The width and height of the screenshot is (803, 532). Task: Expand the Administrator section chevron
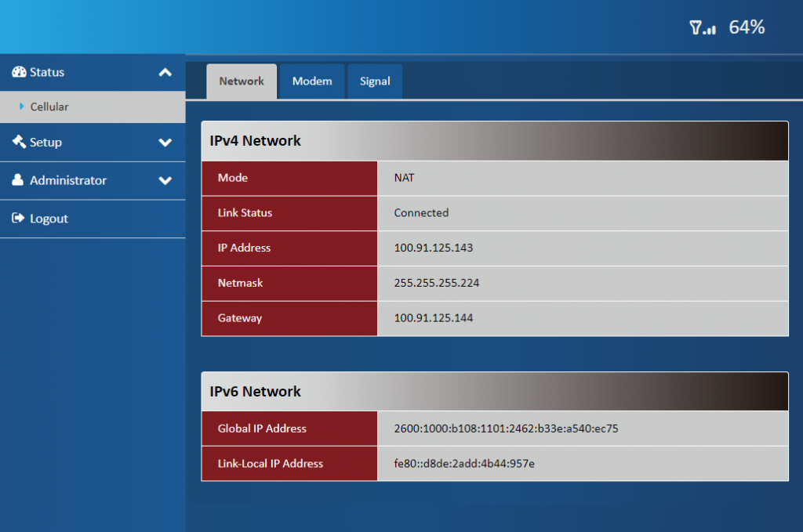point(165,180)
